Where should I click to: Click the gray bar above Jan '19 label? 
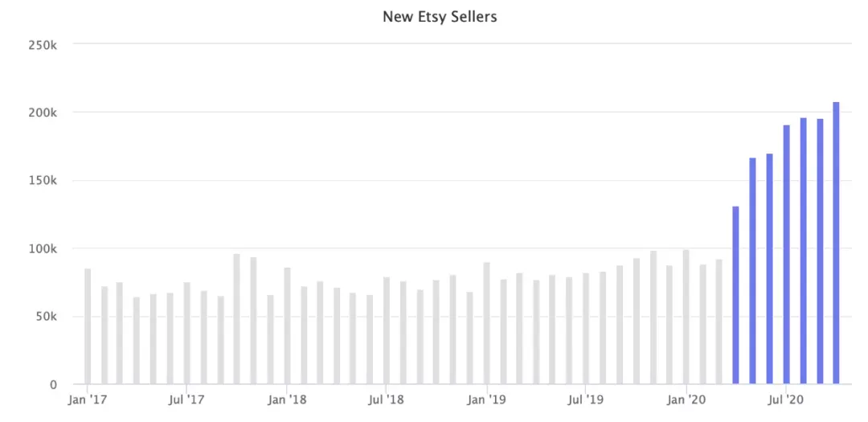(x=486, y=323)
